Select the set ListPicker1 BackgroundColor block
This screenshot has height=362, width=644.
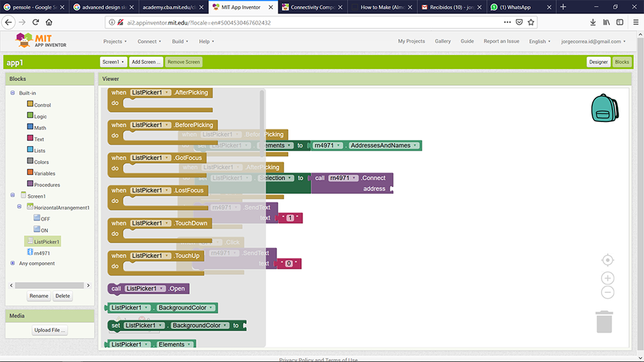(176, 326)
